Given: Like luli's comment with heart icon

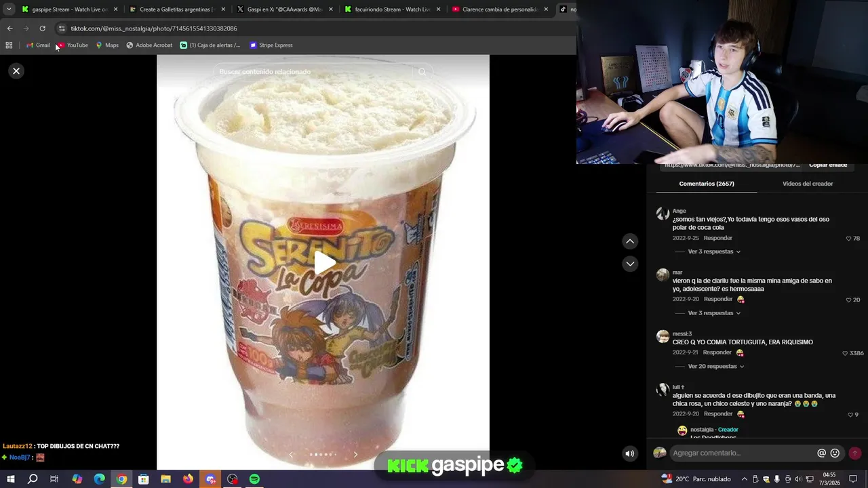Looking at the screenshot, I should point(850,415).
